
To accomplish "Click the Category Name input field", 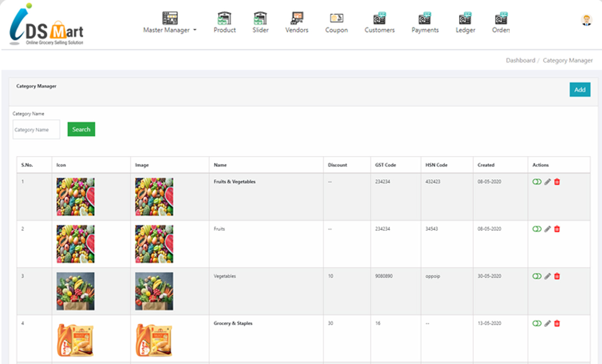I will click(x=36, y=129).
